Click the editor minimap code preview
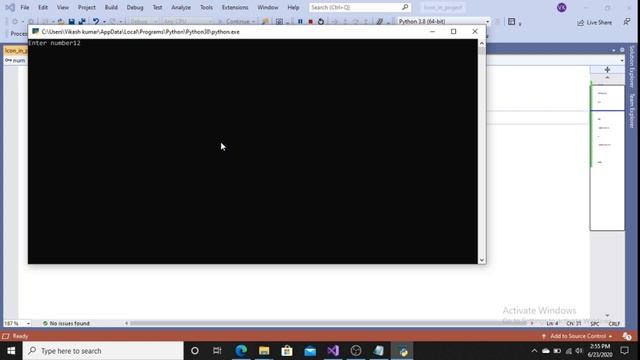Image resolution: width=640 pixels, height=360 pixels. click(x=607, y=158)
